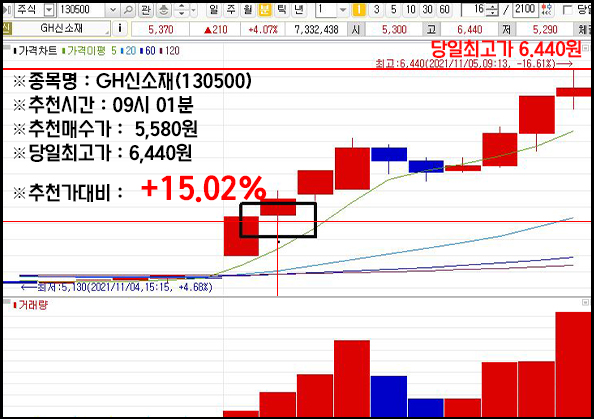The image size is (594, 419).
Task: Choose the 60-minute interval button
Action: [x=444, y=9]
